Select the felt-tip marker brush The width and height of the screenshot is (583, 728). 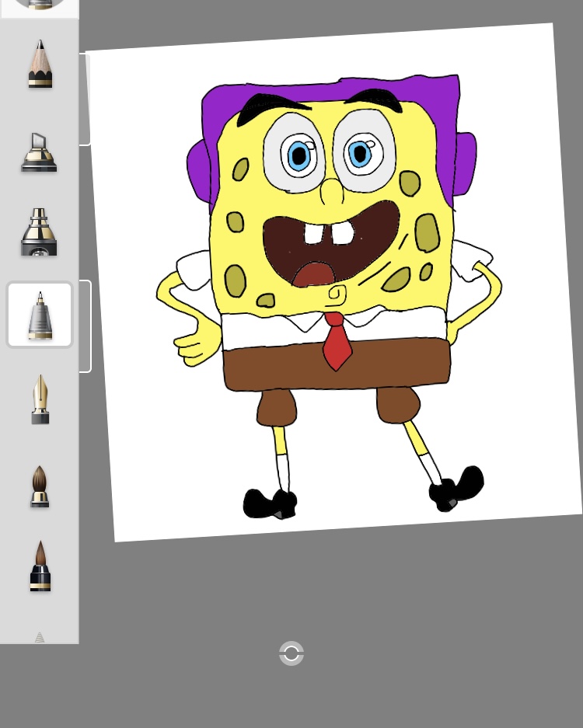[x=39, y=232]
